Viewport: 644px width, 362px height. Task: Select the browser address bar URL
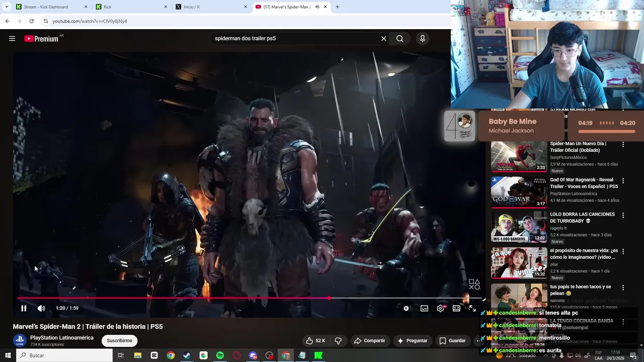coord(90,21)
